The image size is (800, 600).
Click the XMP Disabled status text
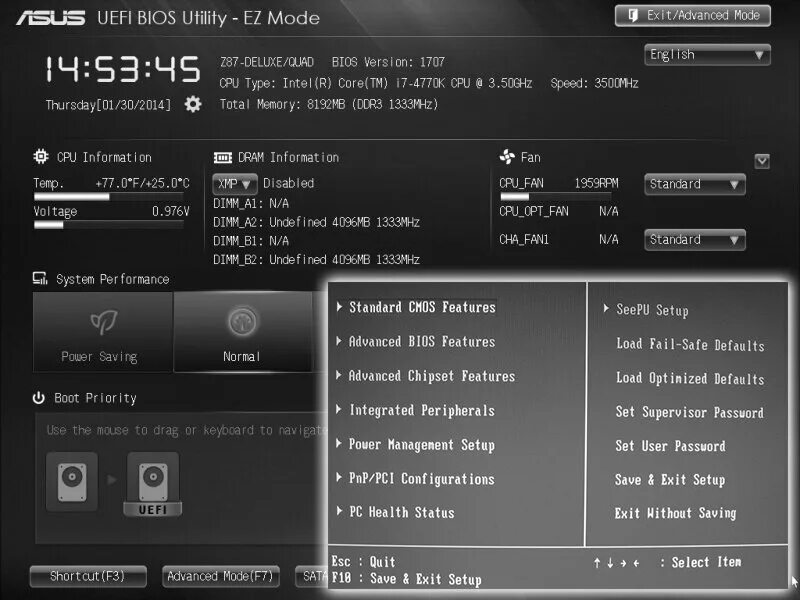pos(288,183)
